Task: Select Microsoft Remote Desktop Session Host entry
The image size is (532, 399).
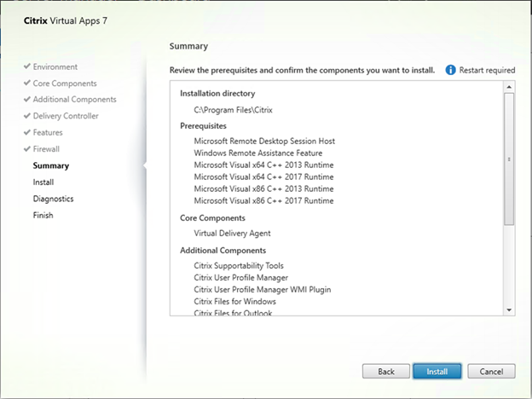Action: [x=264, y=142]
